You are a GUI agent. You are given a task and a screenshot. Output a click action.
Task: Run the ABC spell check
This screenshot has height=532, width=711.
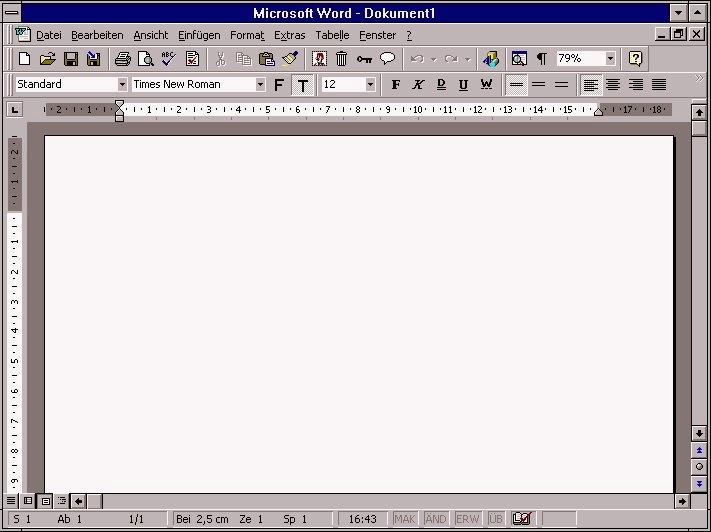[169, 59]
